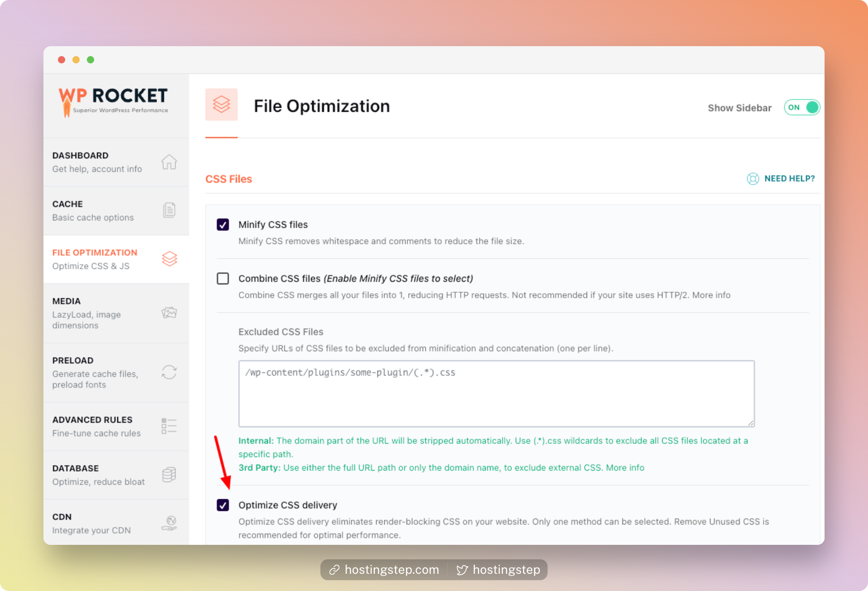868x591 pixels.
Task: Click the Database stack icon
Action: click(168, 475)
